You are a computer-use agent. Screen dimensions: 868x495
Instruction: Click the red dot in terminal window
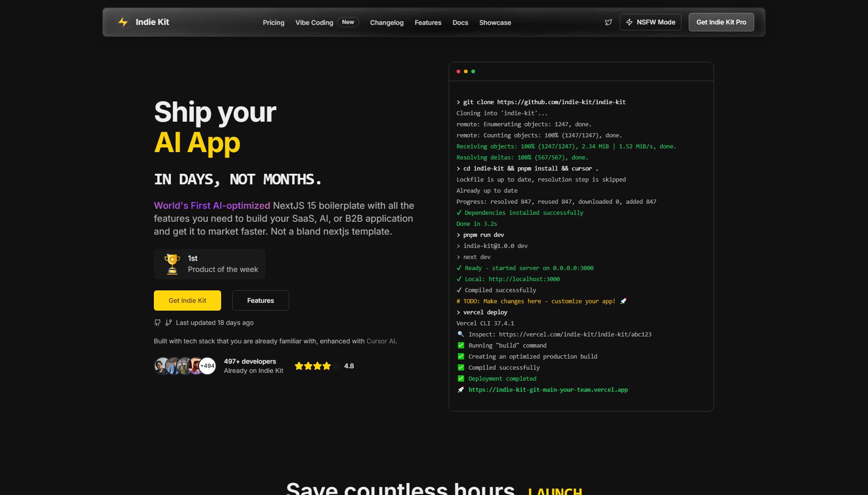pos(458,71)
